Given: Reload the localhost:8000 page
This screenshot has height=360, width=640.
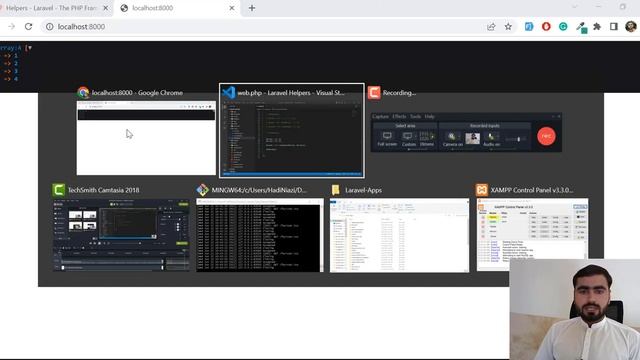Looking at the screenshot, I should (x=28, y=27).
